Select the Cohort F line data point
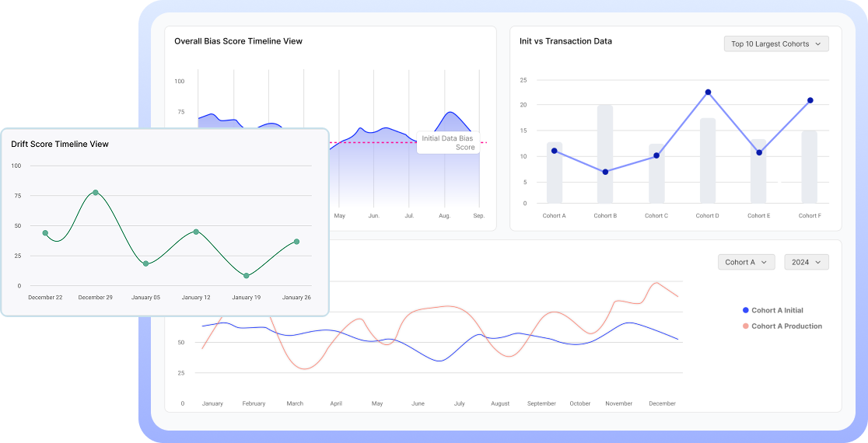868x443 pixels. point(810,100)
